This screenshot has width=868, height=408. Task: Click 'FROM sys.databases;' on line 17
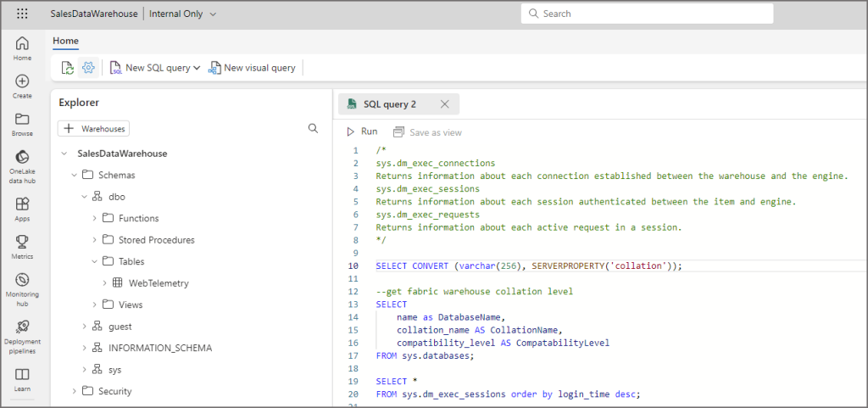point(426,355)
